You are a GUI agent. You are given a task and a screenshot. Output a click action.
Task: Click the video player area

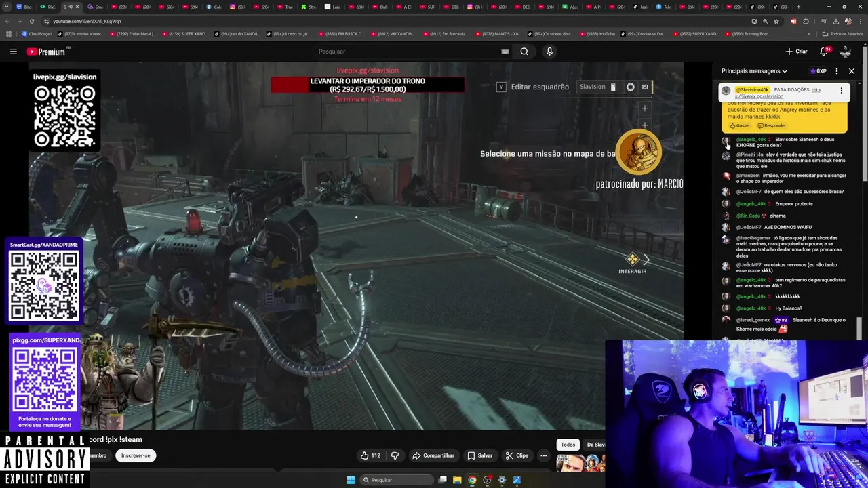[x=356, y=246]
